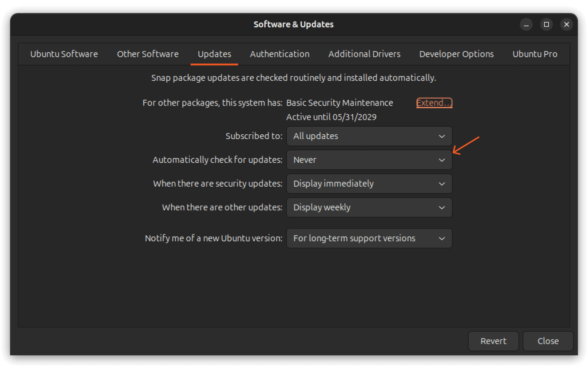This screenshot has height=372, width=588.
Task: Click 'Notify me of a new Ubuntu version:' label
Action: tap(214, 238)
